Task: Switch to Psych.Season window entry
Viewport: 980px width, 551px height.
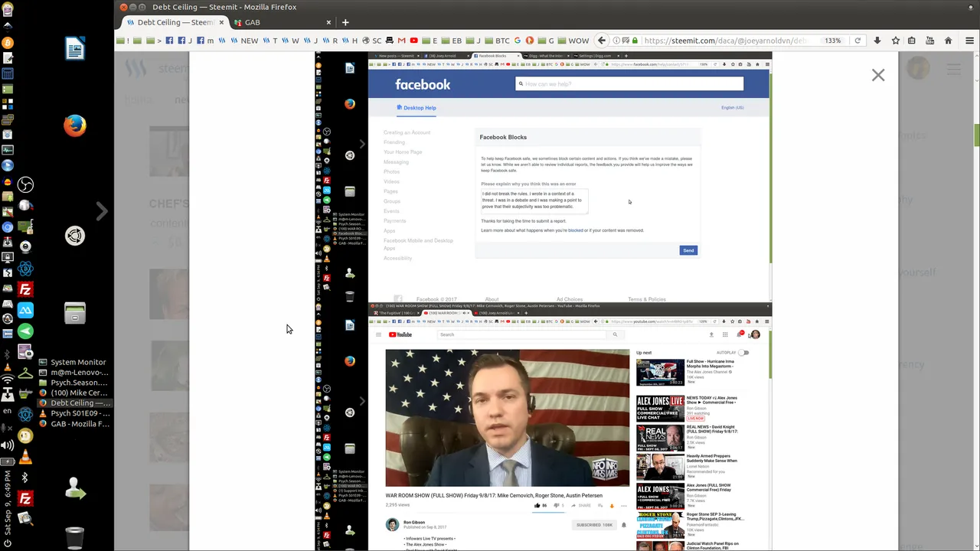Action: click(x=73, y=383)
